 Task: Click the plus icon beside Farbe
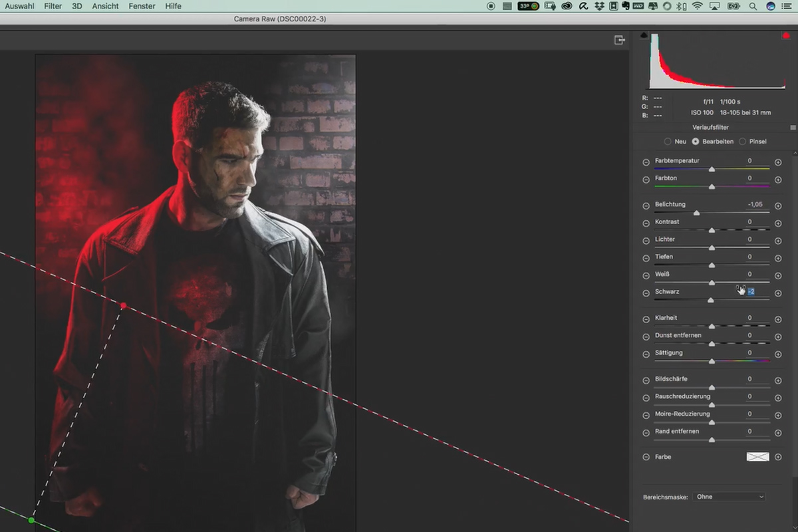tap(778, 457)
